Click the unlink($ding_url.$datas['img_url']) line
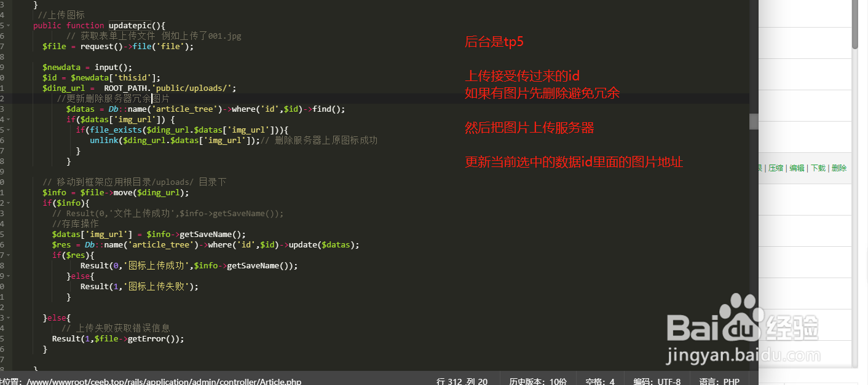868x385 pixels. point(234,140)
